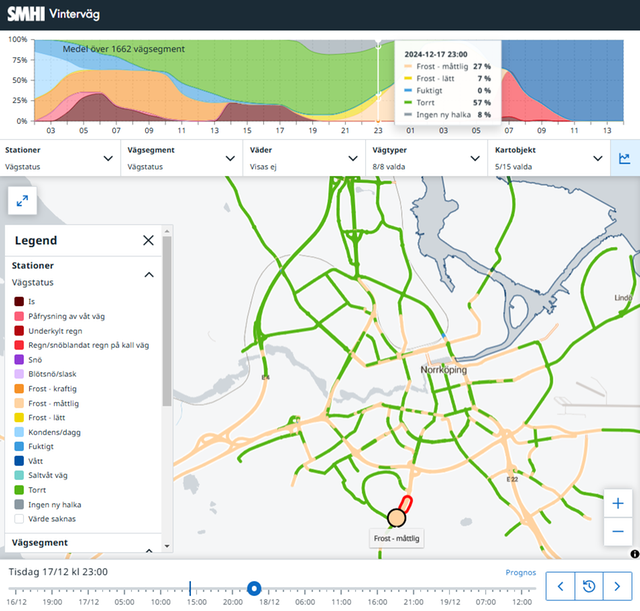Viewport: 640px width, 611px height.
Task: Close the Legend panel
Action: click(x=148, y=240)
